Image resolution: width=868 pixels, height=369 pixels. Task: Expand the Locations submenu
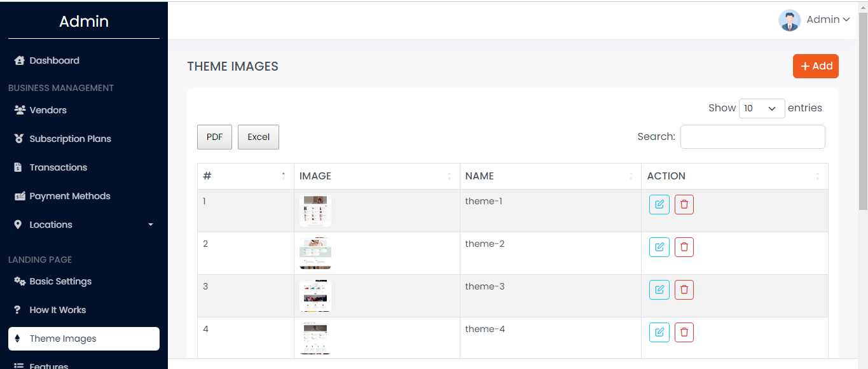click(x=150, y=224)
